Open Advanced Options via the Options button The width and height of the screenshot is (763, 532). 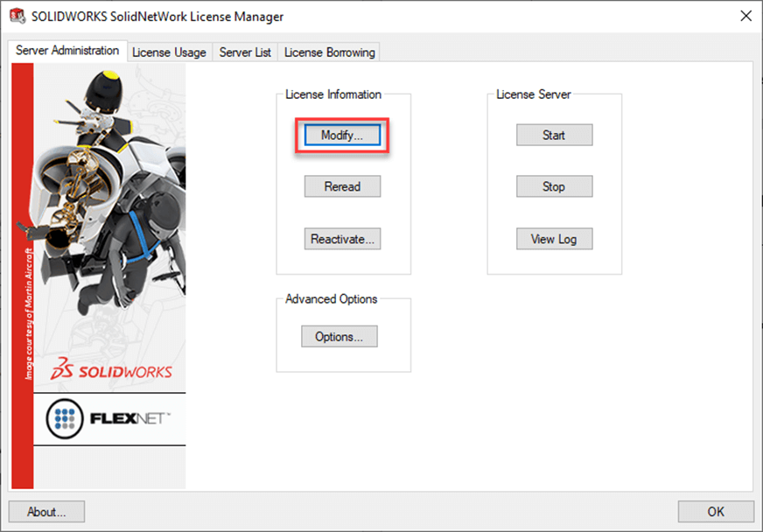339,336
